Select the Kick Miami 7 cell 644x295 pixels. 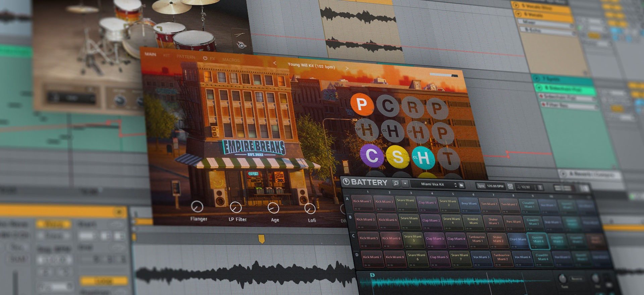pyautogui.click(x=372, y=258)
